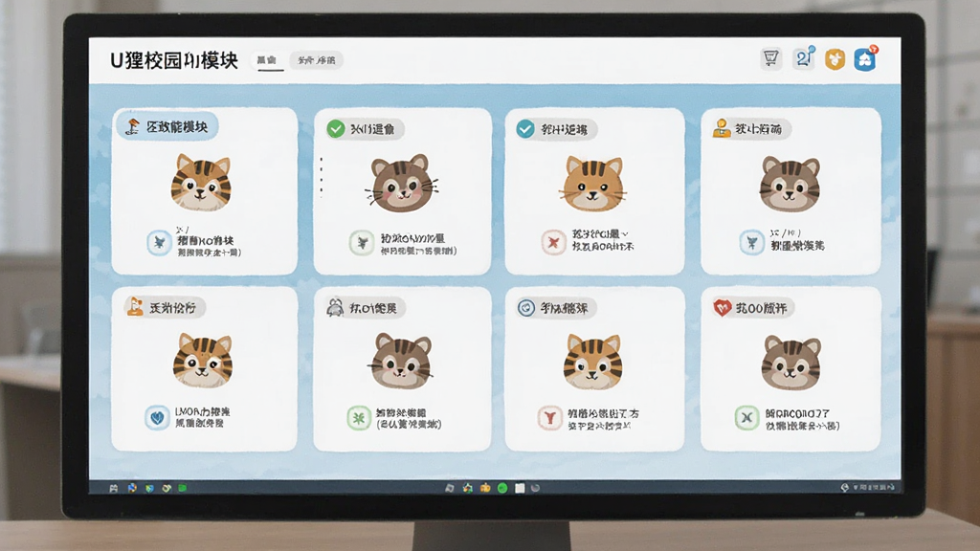Screen dimensions: 980x551
Task: Click the Start icon at the taskbar's left end
Action: tap(113, 488)
